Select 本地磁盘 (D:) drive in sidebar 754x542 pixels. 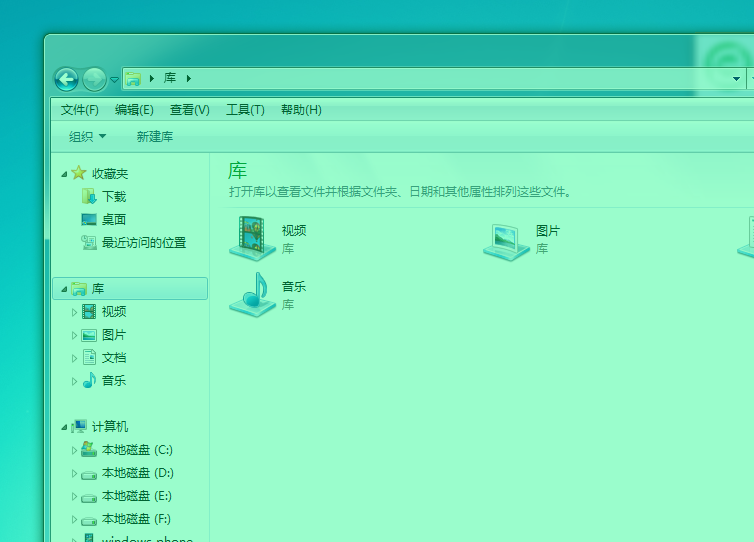pos(136,473)
